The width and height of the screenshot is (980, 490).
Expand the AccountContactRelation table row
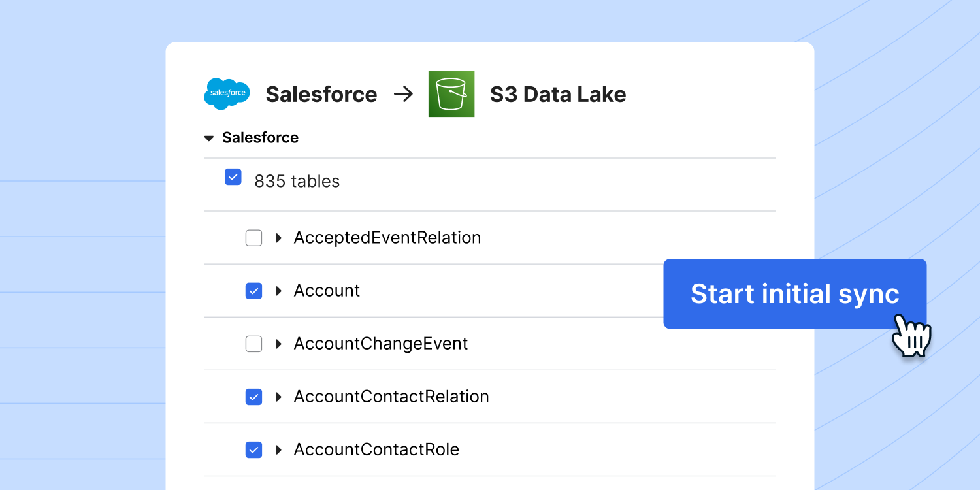point(278,397)
